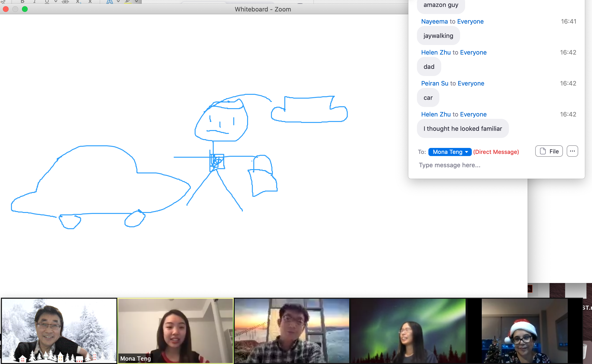Select the aurora background participant video
Image resolution: width=592 pixels, height=364 pixels.
click(408, 331)
